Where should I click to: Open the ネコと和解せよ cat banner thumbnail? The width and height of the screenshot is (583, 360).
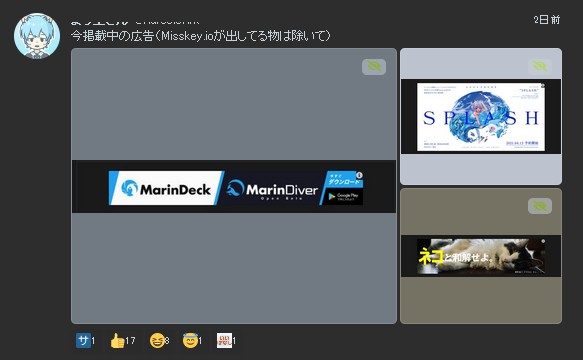click(x=481, y=256)
